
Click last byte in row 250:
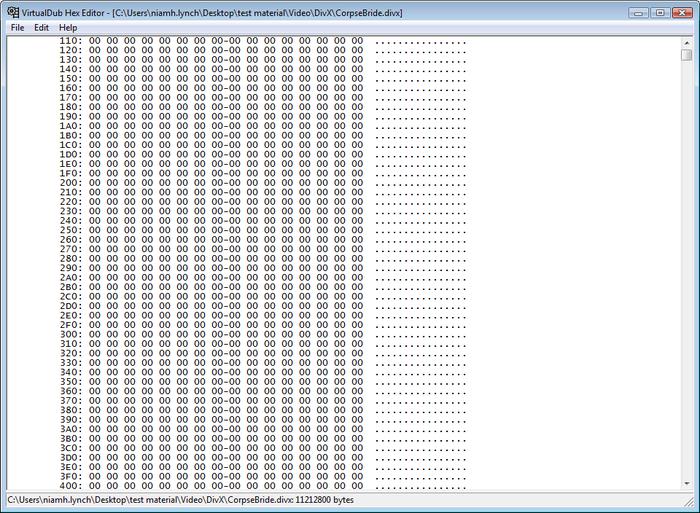pyautogui.click(x=357, y=230)
